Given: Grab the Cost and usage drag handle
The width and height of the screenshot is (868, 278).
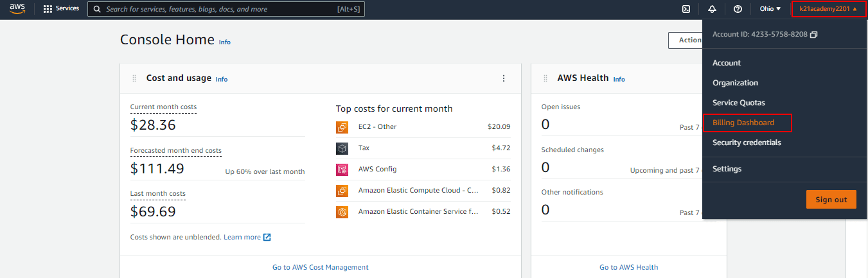Looking at the screenshot, I should (134, 78).
